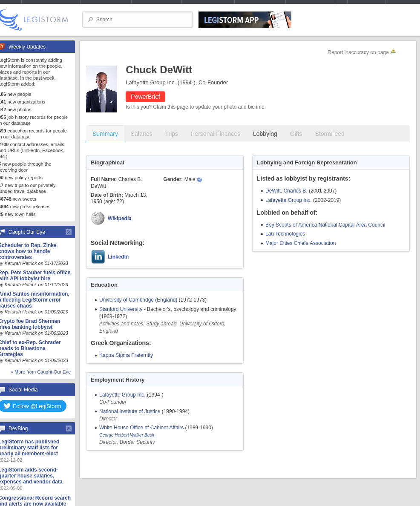Click the Chuck DeWitt name heading
This screenshot has width=420, height=506.
point(159,70)
